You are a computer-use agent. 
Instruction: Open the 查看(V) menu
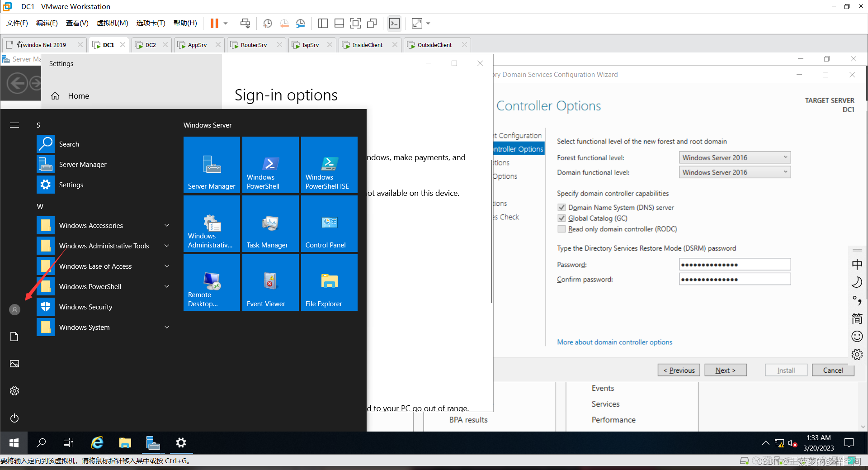pos(77,23)
